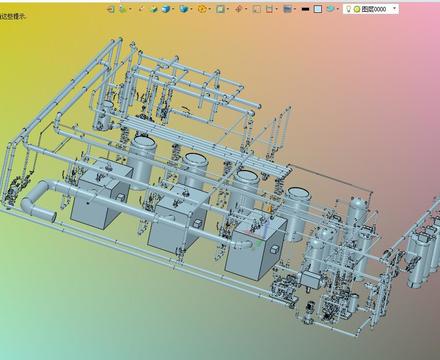Click the red-bracketed frame icon
Screen dimensions: 440x360
tap(269, 9)
